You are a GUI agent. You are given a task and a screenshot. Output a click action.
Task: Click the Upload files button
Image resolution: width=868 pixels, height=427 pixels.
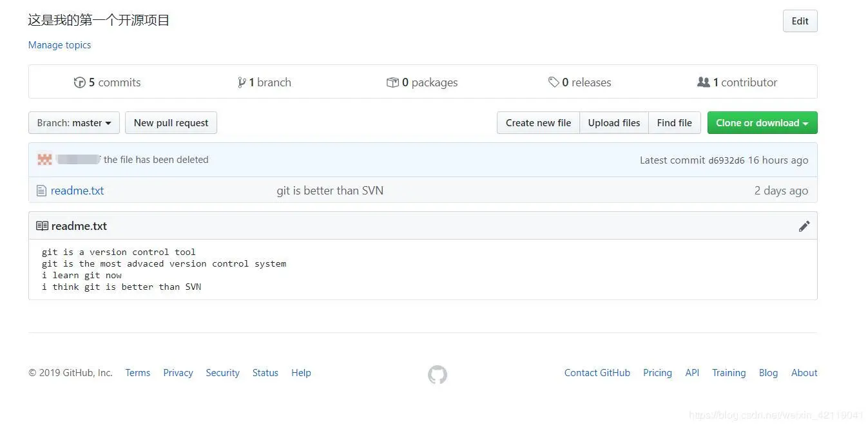point(614,123)
